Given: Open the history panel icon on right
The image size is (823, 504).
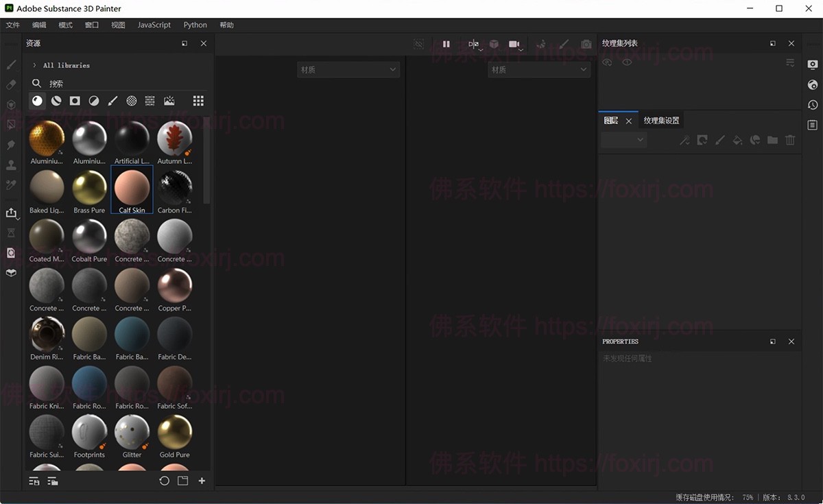Looking at the screenshot, I should pyautogui.click(x=813, y=105).
